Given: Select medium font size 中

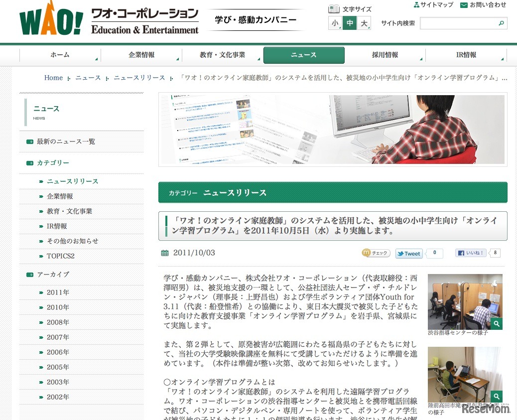Looking at the screenshot, I should click(350, 23).
